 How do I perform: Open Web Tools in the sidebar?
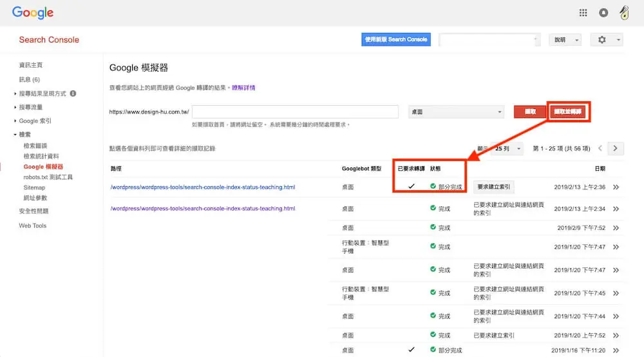[x=32, y=226]
